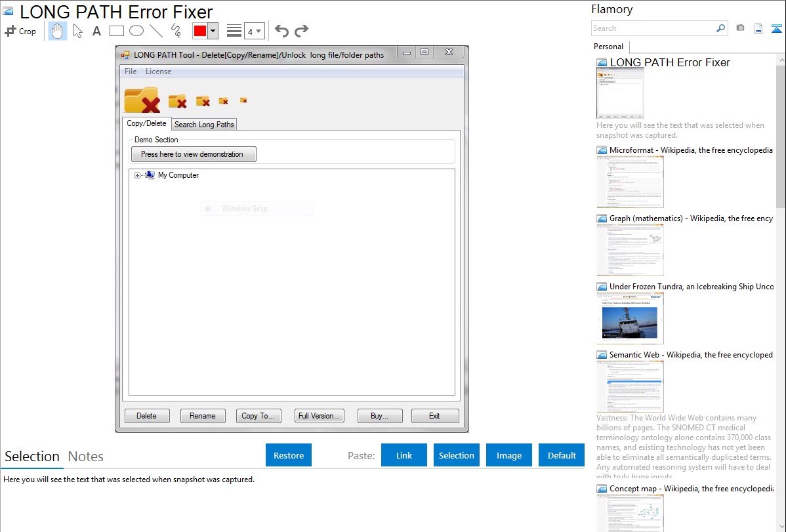This screenshot has width=786, height=532.
Task: Open the License menu
Action: click(x=158, y=72)
